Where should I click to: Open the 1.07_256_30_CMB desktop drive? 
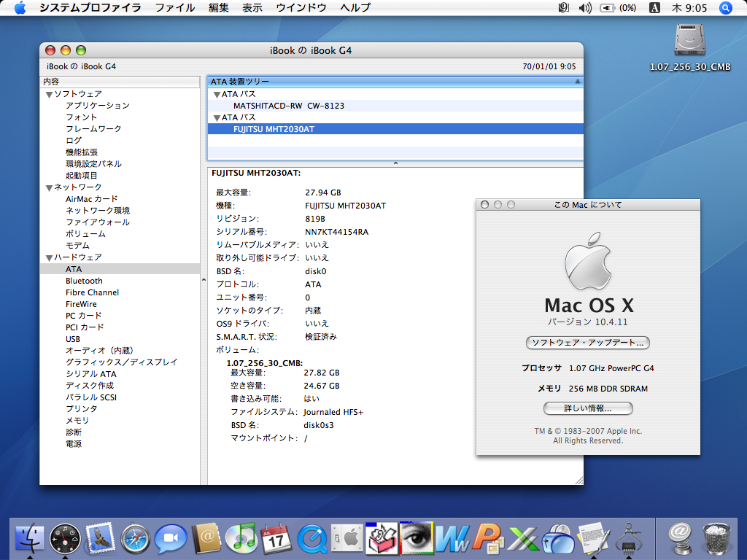click(x=689, y=40)
